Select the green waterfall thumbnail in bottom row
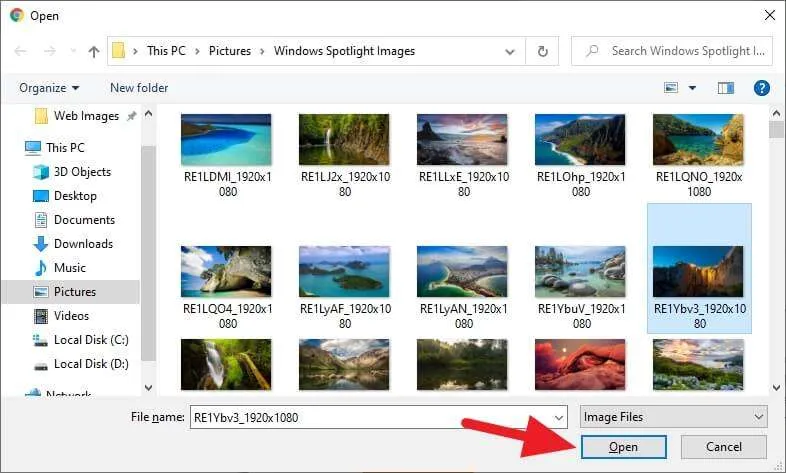The height and width of the screenshot is (473, 786). (x=226, y=364)
